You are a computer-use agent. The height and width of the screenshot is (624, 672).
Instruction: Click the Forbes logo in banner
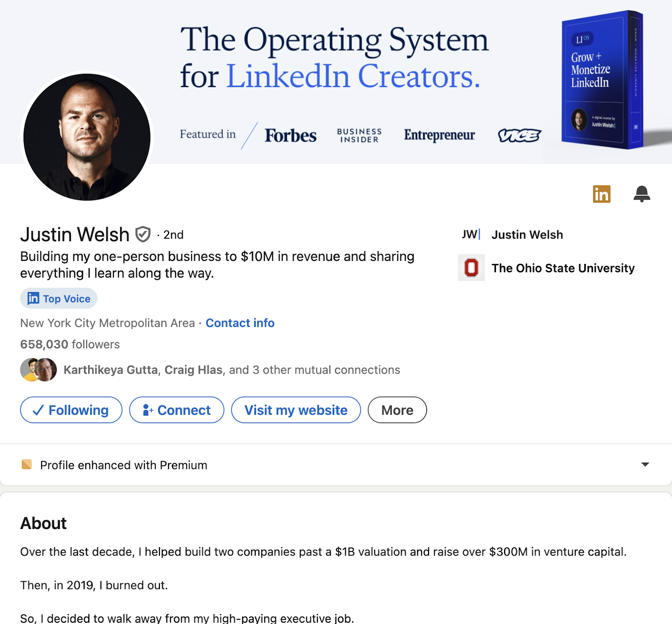pos(291,135)
